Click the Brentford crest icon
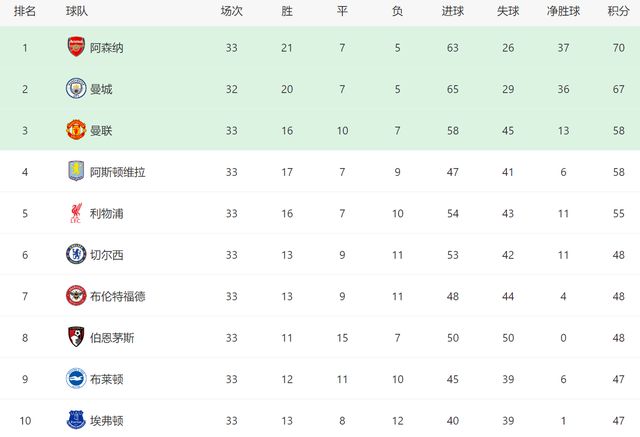The height and width of the screenshot is (437, 640). (x=76, y=296)
